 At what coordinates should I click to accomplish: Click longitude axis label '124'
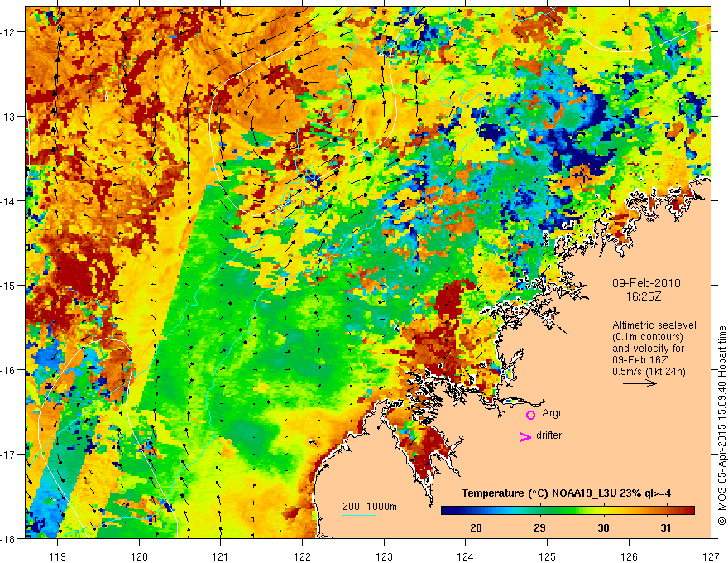(466, 556)
